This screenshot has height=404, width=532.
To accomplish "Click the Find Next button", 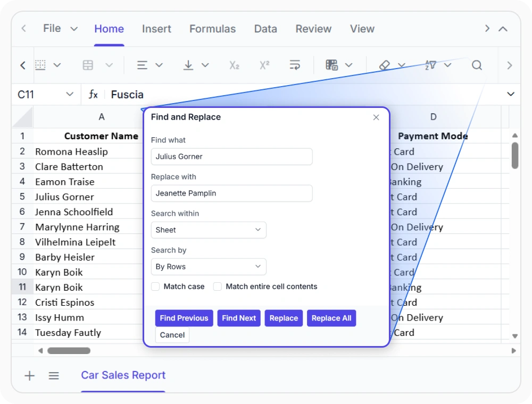I will coord(239,318).
